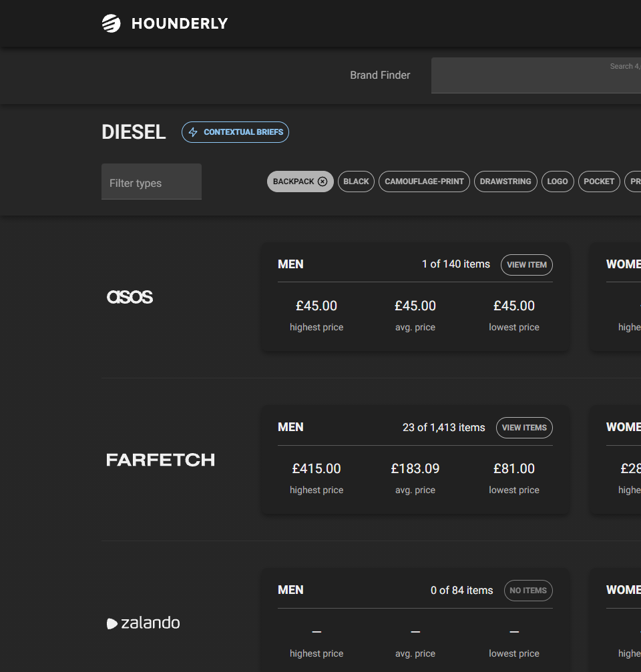Click the ASOS retailer logo
This screenshot has height=672, width=641.
130,296
